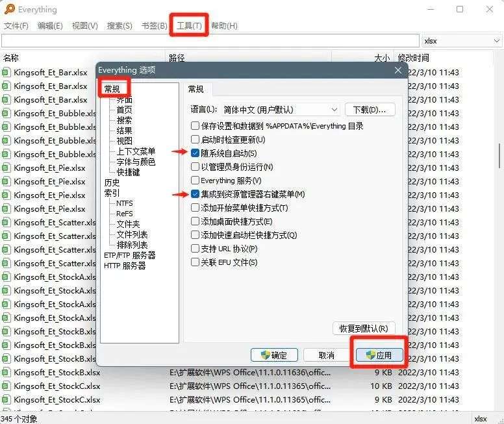Viewport: 504px width, 424px height.
Task: Select 上下文菜单 in the options tree
Action: [x=136, y=151]
